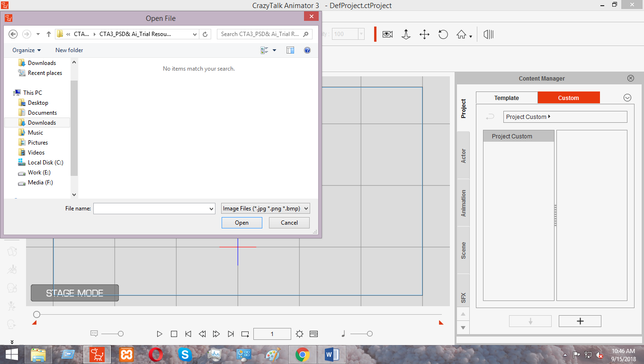Click the dialog Back navigation arrow
The width and height of the screenshot is (644, 364).
click(13, 34)
